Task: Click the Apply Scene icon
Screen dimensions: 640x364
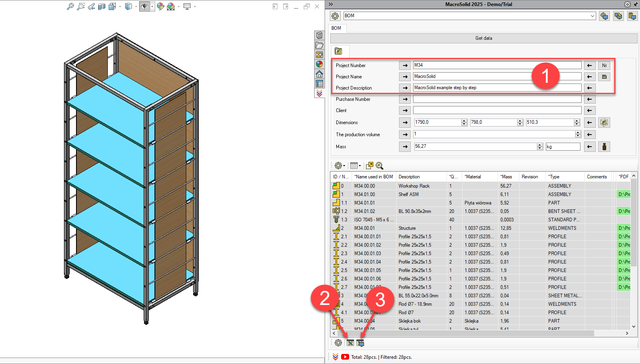Action: 171,6
